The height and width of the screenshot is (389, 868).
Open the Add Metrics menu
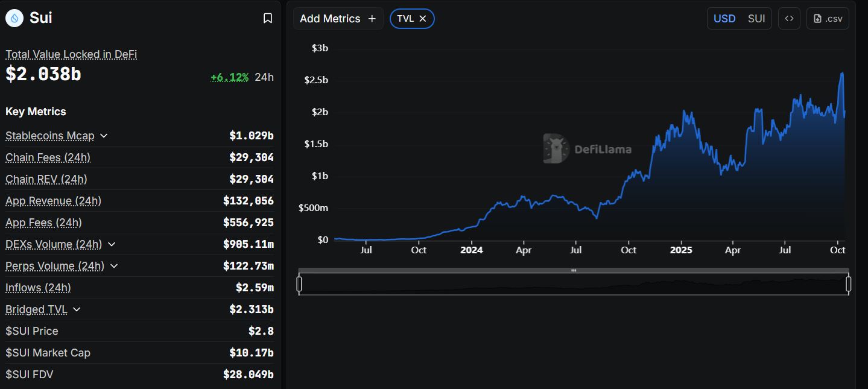pos(337,19)
